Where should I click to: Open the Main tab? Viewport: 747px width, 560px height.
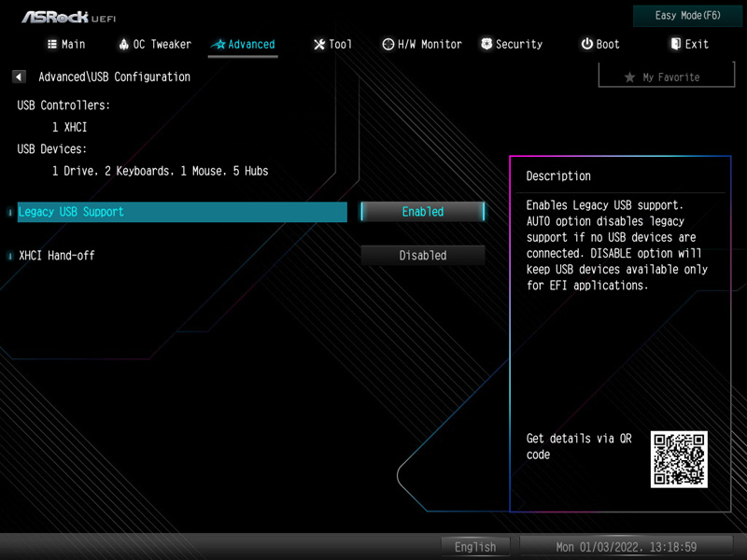tap(66, 44)
